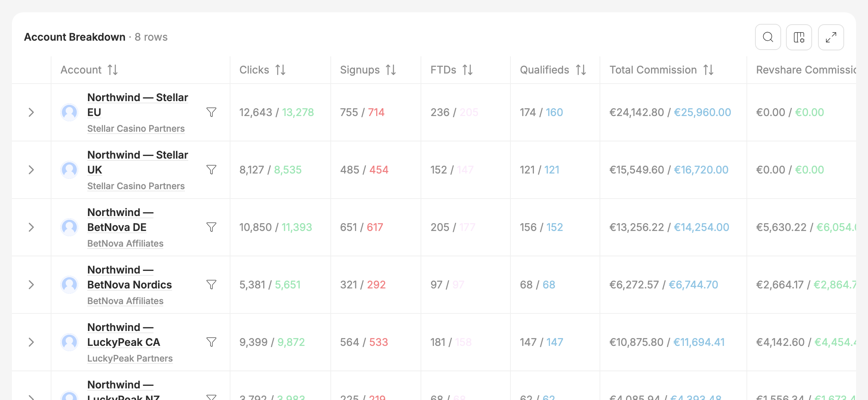Click BetNova DE account avatar
The width and height of the screenshot is (868, 400).
pos(69,227)
